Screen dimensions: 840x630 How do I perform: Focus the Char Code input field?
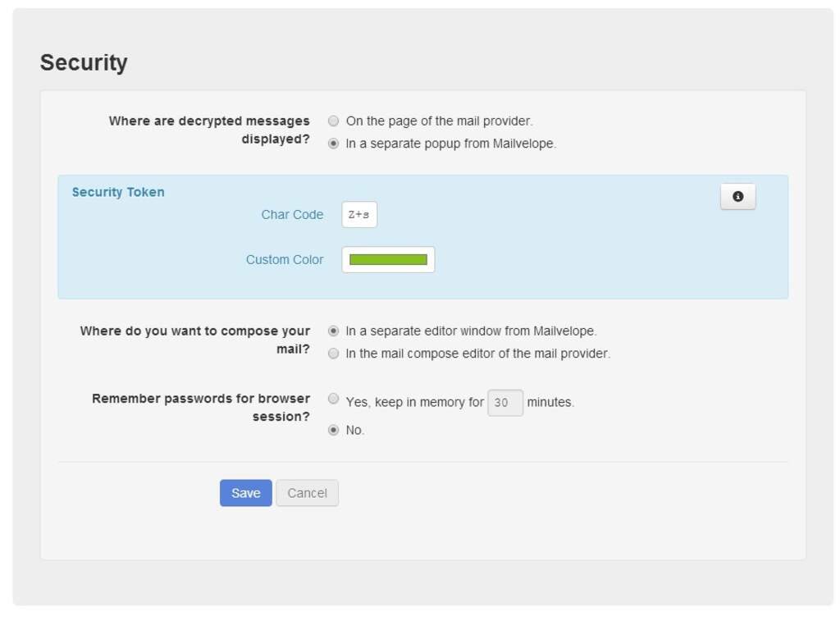pos(359,215)
